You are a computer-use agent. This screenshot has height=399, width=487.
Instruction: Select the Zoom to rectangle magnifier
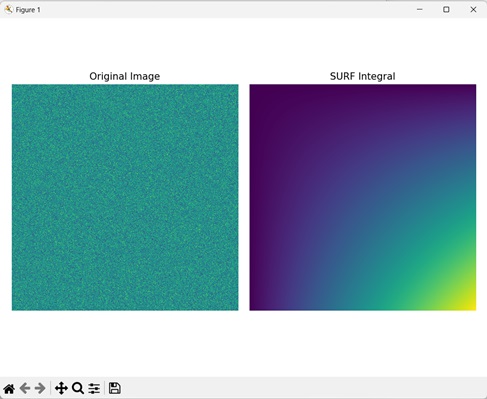point(78,388)
